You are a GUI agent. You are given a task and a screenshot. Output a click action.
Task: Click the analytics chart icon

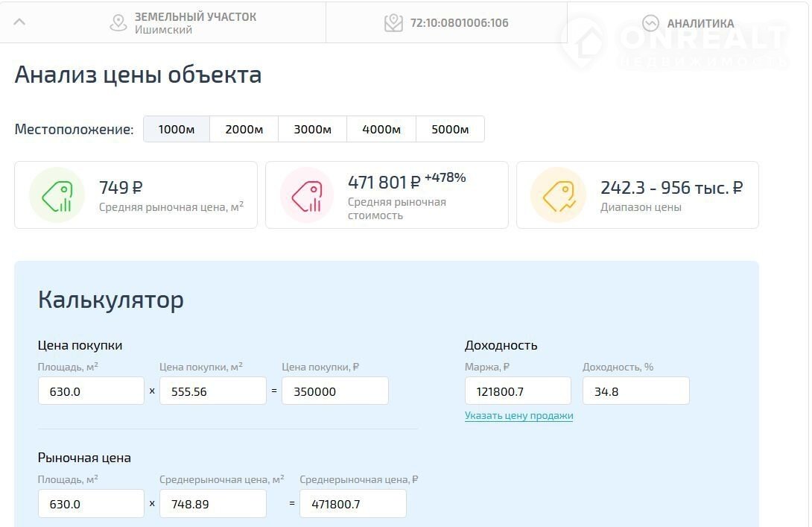[651, 23]
